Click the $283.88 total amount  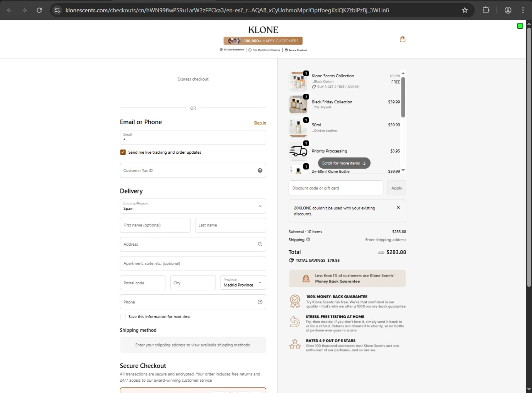click(x=396, y=252)
